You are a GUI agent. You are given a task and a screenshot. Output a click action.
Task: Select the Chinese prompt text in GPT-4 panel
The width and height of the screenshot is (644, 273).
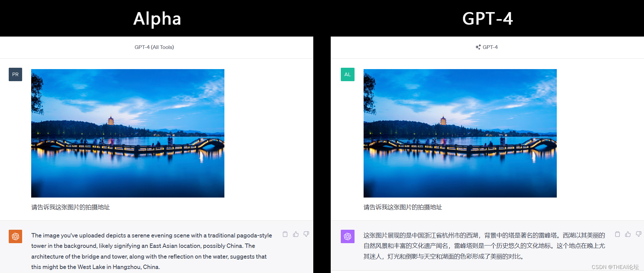click(x=403, y=207)
